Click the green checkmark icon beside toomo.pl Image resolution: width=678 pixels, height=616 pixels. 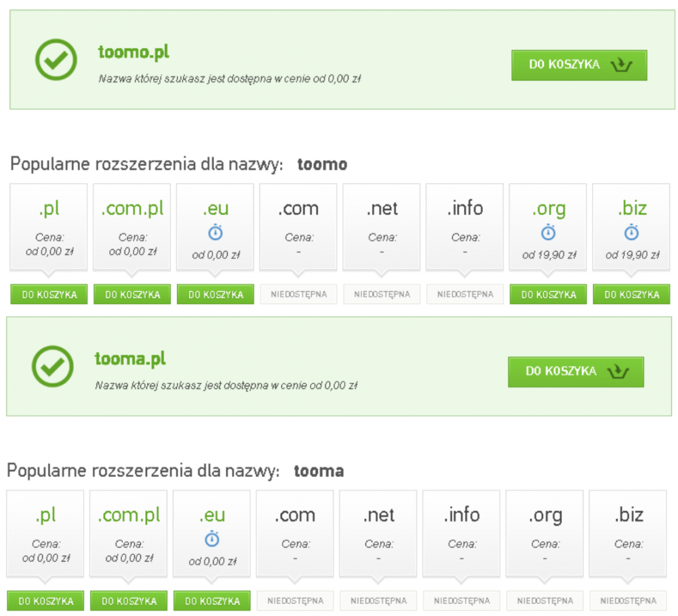pyautogui.click(x=56, y=59)
